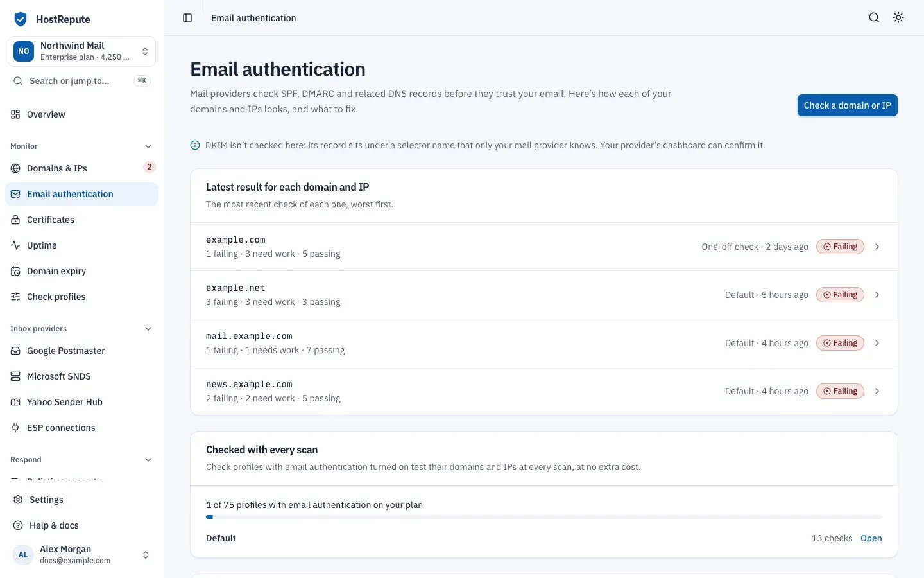Click the Domain expiry calendar icon
This screenshot has height=578, width=924.
point(15,271)
